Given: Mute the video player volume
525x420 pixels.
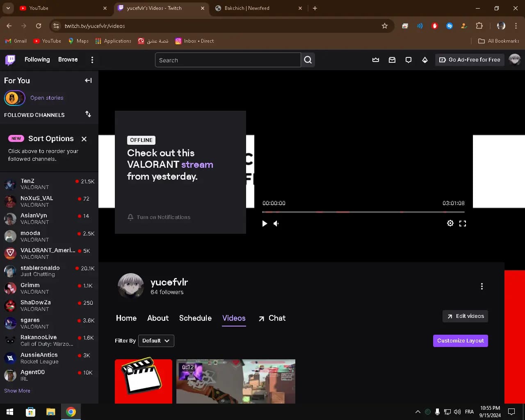Looking at the screenshot, I should (x=276, y=224).
